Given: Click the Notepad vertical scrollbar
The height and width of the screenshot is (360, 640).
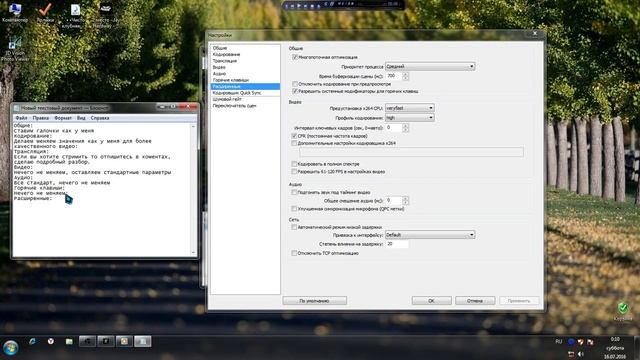Looking at the screenshot, I should pos(193,189).
